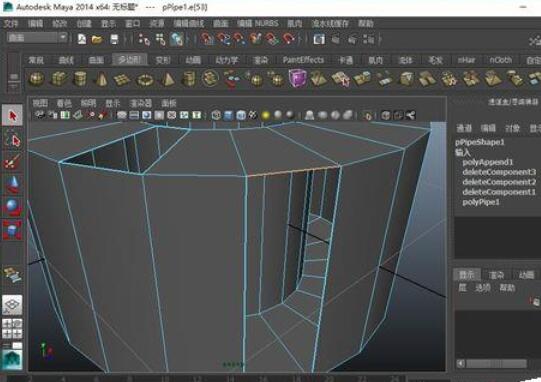Create a polygon pyramid from the shelf
The image size is (541, 382).
(x=167, y=79)
